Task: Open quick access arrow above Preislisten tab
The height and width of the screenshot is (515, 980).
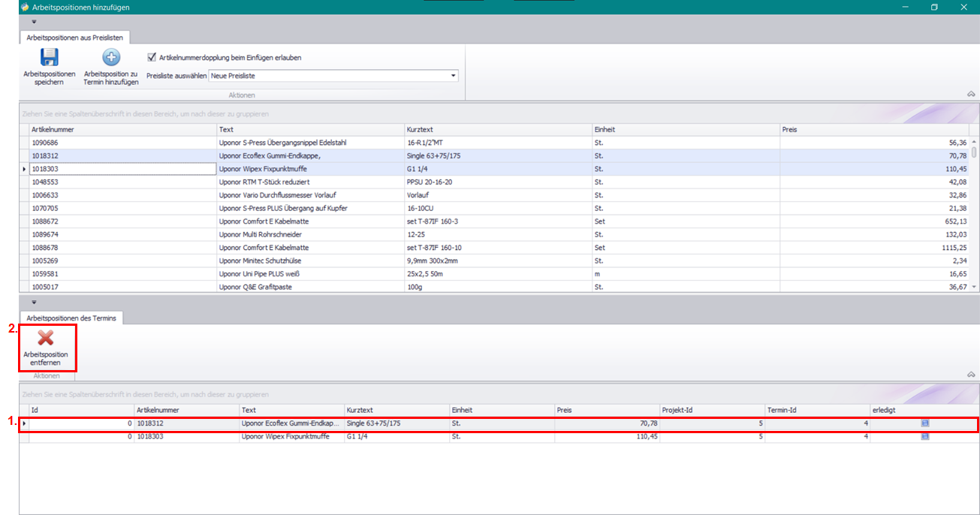Action: [34, 22]
